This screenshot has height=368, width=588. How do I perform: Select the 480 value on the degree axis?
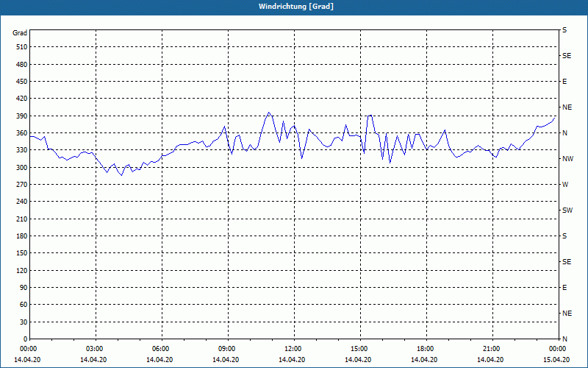pyautogui.click(x=22, y=64)
